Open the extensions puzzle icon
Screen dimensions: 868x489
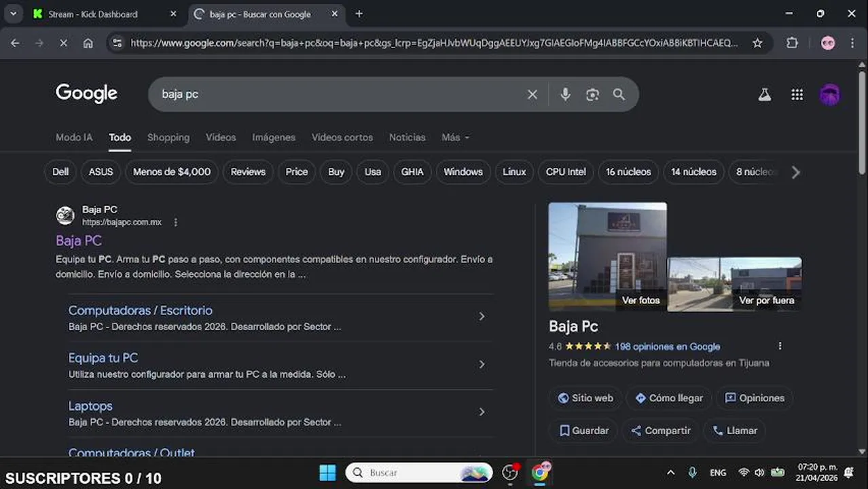(x=792, y=43)
